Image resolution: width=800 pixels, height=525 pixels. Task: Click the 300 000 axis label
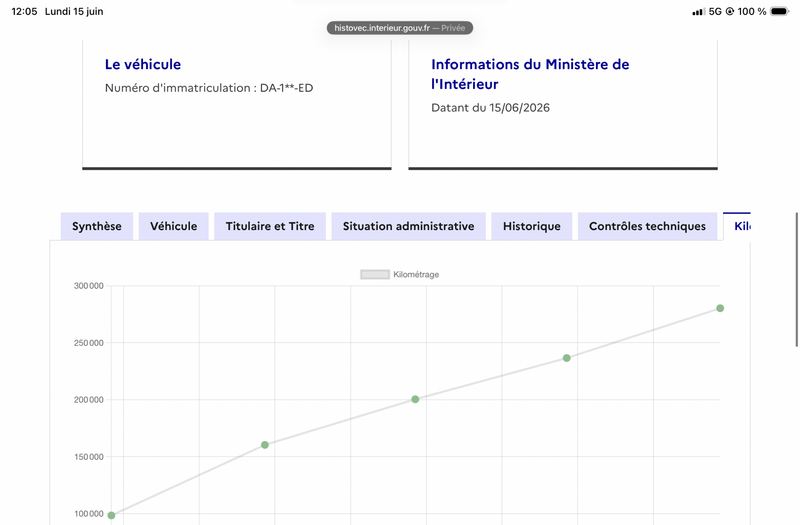89,286
